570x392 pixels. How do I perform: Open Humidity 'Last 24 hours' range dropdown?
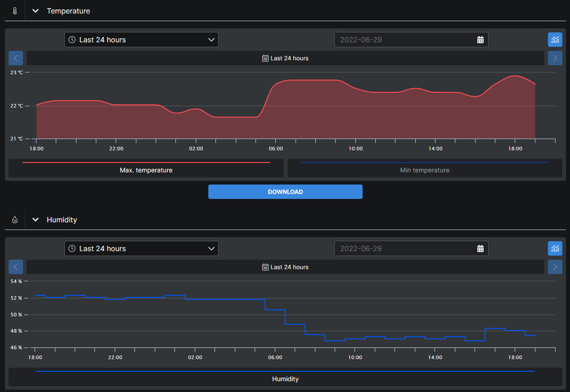pos(141,248)
